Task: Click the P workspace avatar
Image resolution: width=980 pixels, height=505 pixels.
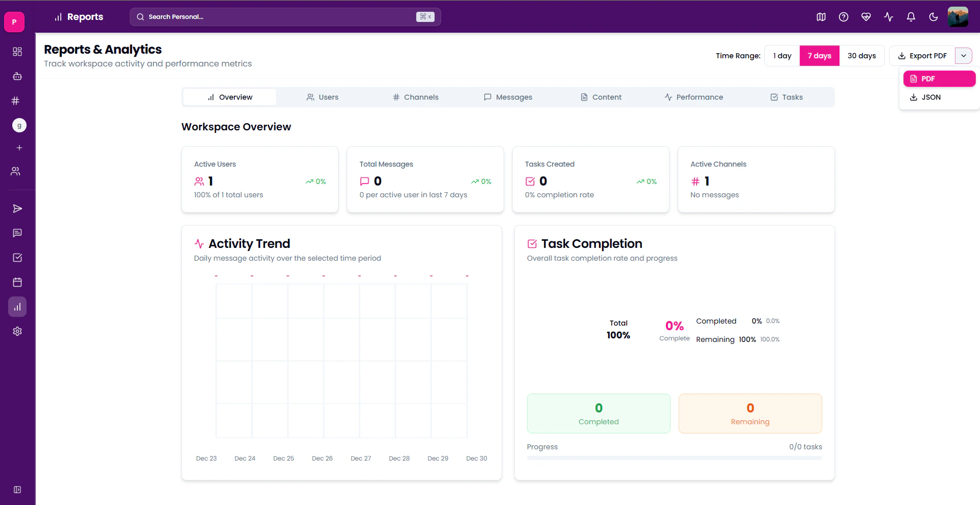Action: click(x=14, y=22)
